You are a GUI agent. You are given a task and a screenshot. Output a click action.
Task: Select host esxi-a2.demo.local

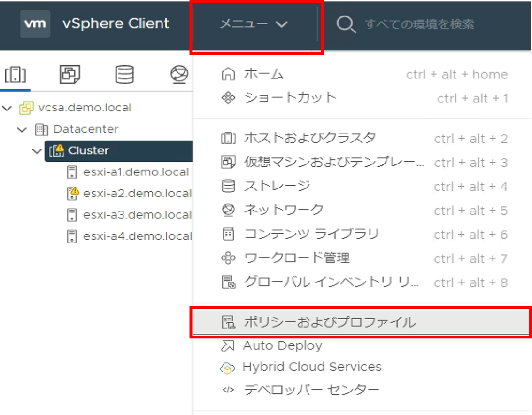(138, 193)
